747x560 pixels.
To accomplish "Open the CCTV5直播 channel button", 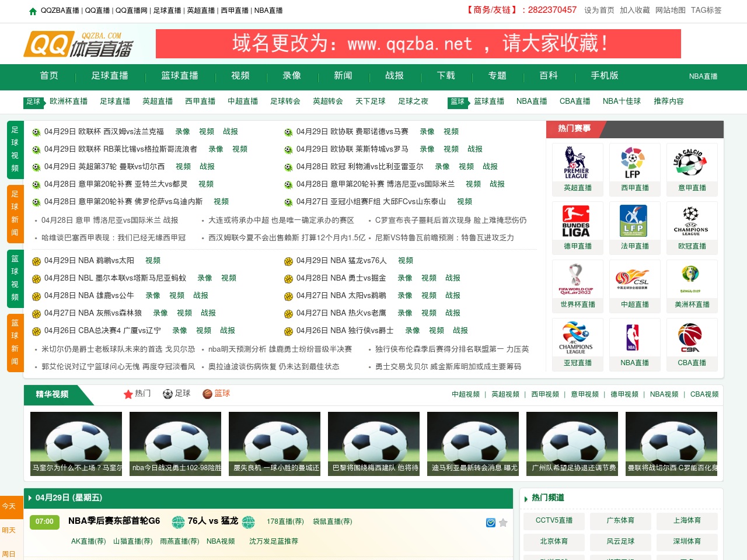I will point(554,520).
